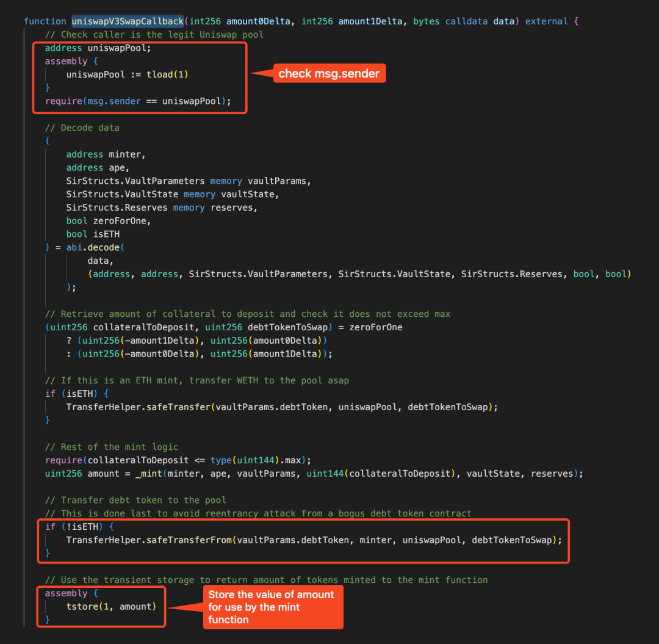Click the 'SirStructs.Reserves memory reserves' declaration
Screen dimensions: 659x644
pyautogui.click(x=162, y=208)
